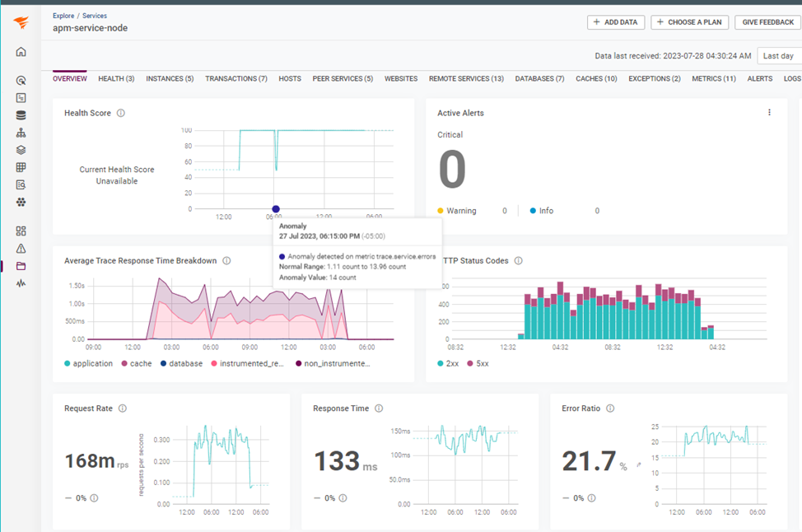Viewport: 802px width, 532px height.
Task: Click info icon beside HTTP Status Codes
Action: coord(518,261)
